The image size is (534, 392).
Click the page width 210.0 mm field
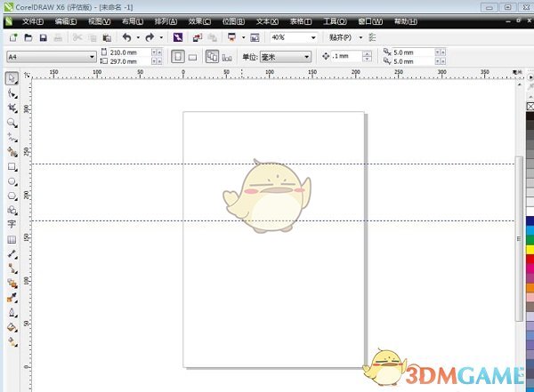[x=129, y=52]
